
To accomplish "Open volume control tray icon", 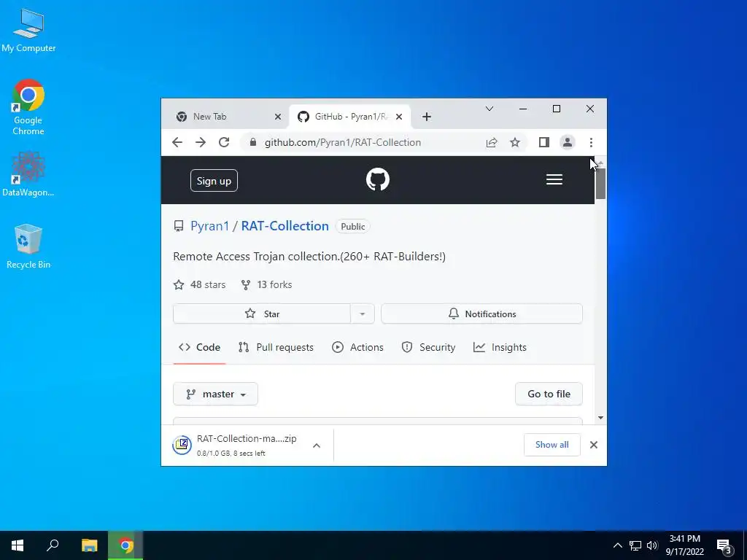I will click(652, 545).
